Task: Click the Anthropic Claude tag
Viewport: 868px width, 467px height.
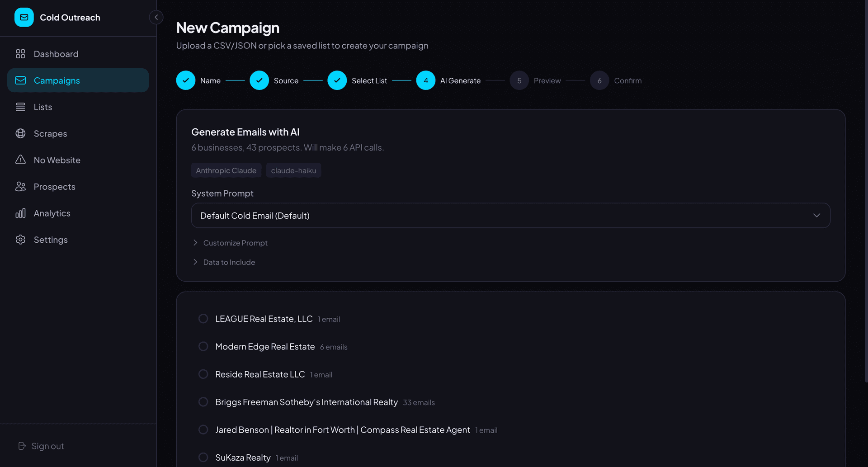Action: click(226, 170)
